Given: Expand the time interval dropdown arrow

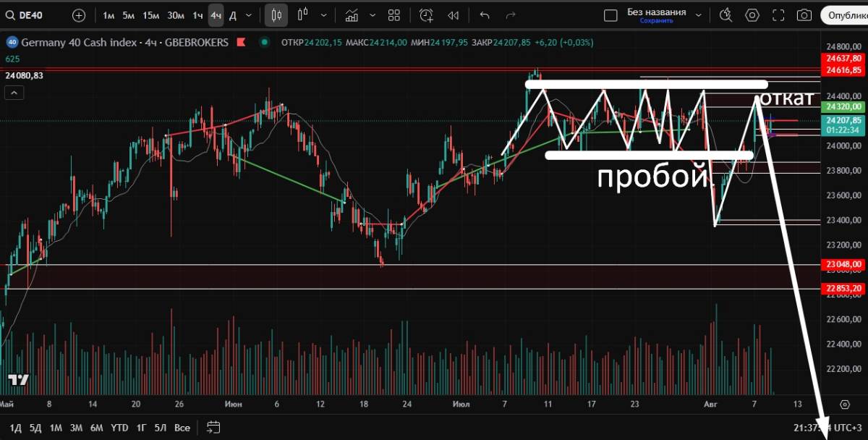Looking at the screenshot, I should point(250,15).
